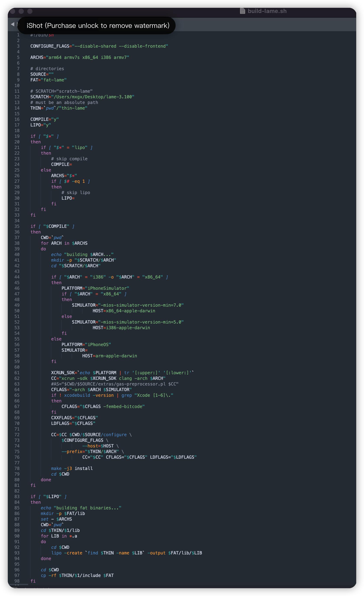Click the PLATFORM="iPhoneSimulator" line
The image size is (364, 596).
coord(95,288)
